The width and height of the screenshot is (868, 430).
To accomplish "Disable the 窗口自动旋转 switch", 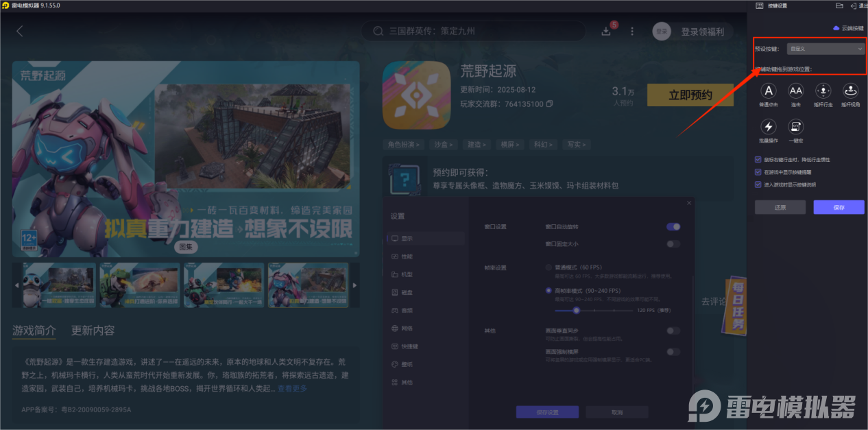I will pyautogui.click(x=673, y=227).
